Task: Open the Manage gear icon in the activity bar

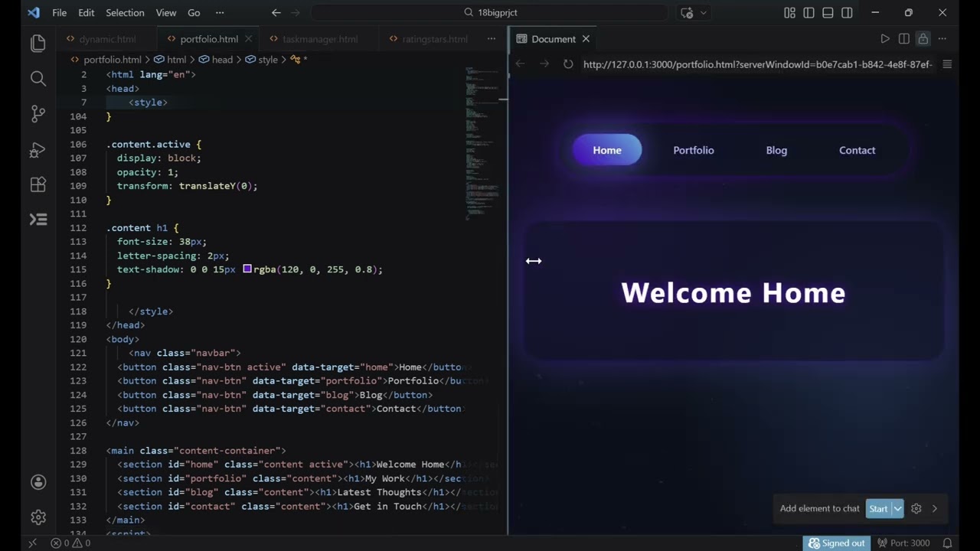Action: 38,517
